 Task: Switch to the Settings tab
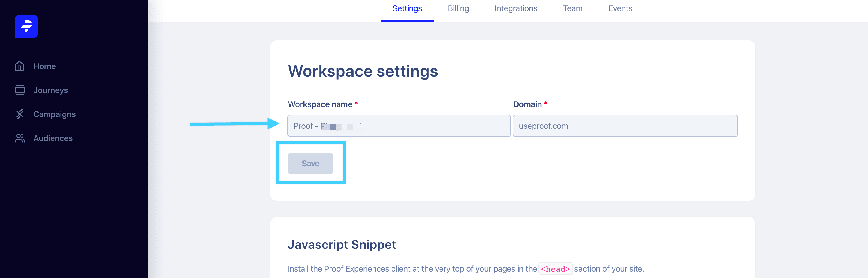pos(407,8)
